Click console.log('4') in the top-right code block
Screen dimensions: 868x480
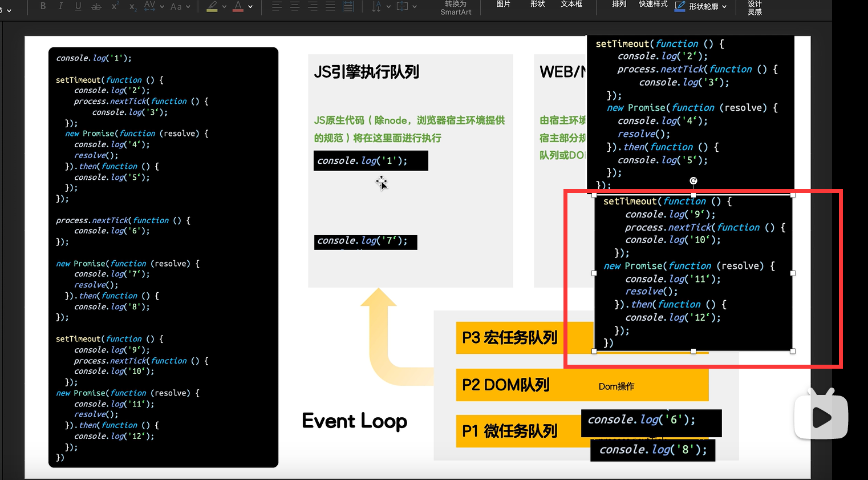point(663,121)
